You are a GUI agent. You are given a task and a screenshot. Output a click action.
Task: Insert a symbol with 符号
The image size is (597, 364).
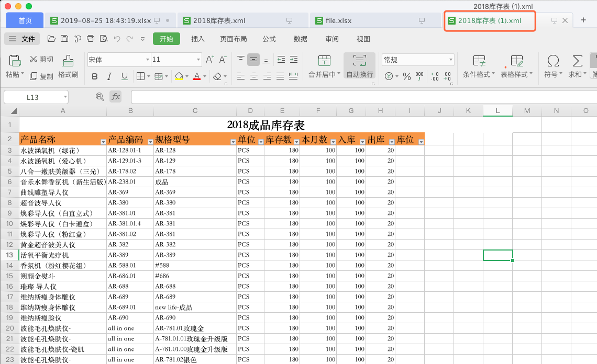(x=553, y=66)
